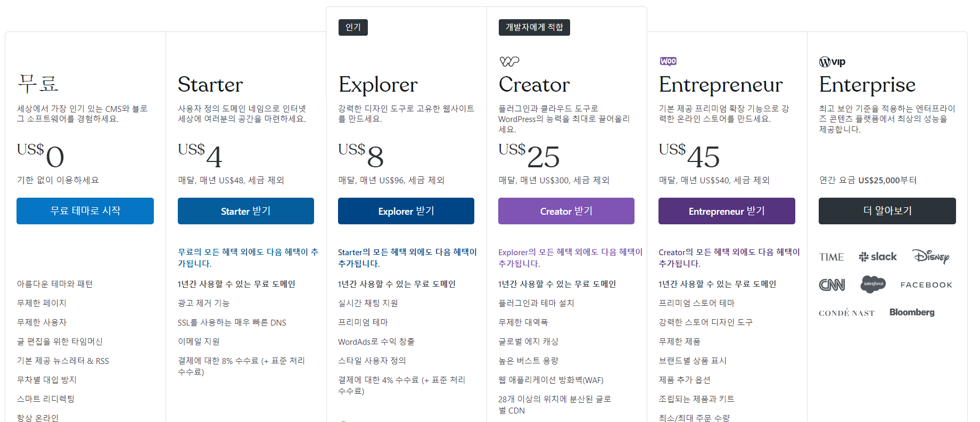Image resolution: width=980 pixels, height=422 pixels.
Task: Click the Bloomberg logo
Action: point(912,312)
